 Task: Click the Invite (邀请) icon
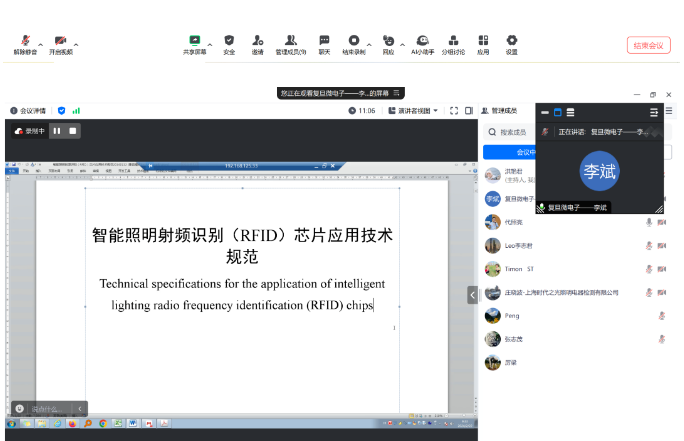257,42
